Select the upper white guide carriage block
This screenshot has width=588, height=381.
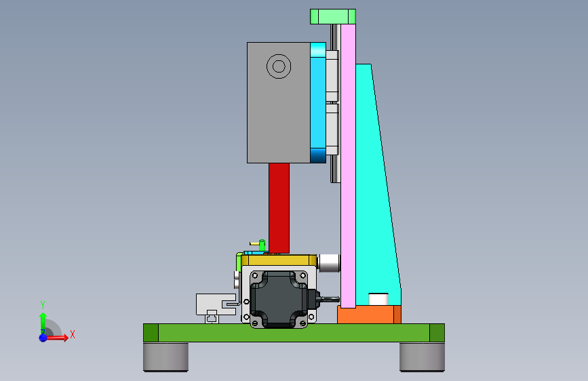332,76
